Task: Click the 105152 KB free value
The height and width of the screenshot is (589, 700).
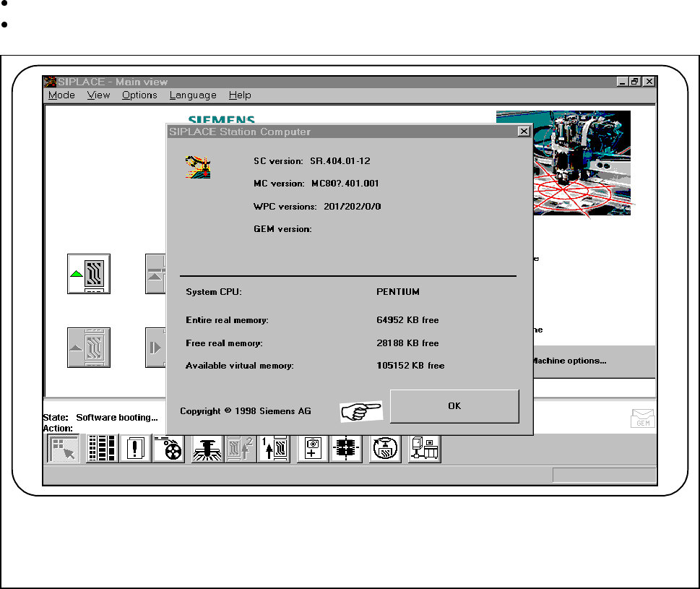Action: click(x=410, y=366)
